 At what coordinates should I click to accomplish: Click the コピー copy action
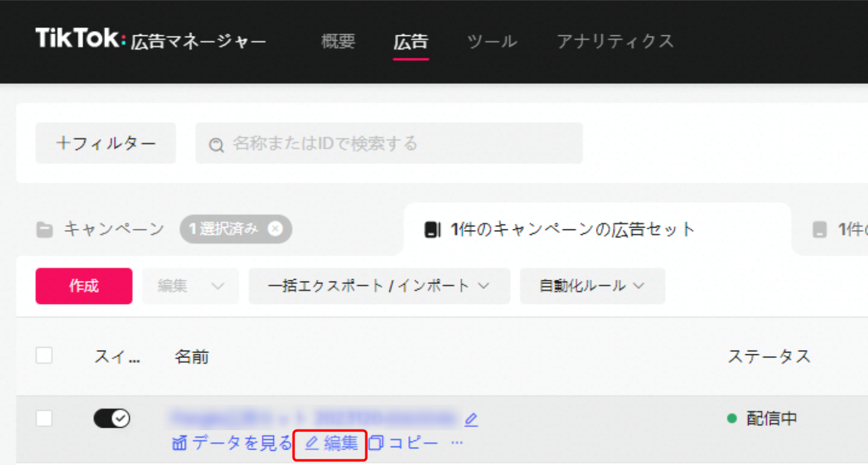click(x=404, y=443)
